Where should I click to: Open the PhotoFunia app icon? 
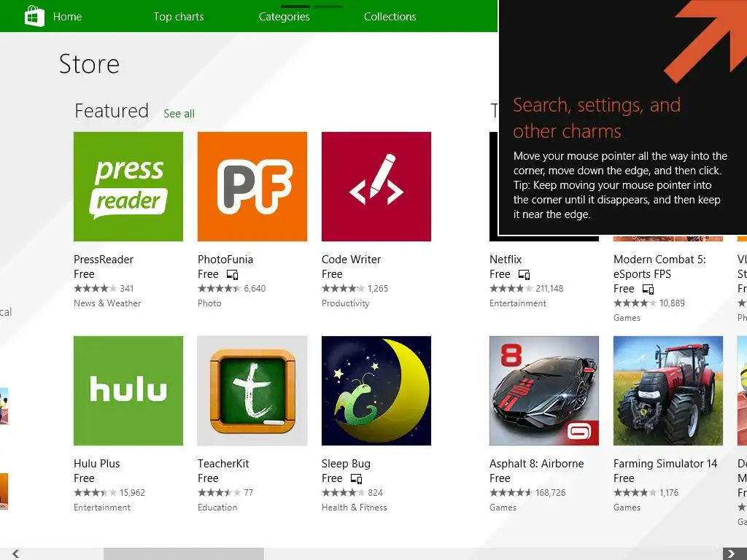(252, 187)
